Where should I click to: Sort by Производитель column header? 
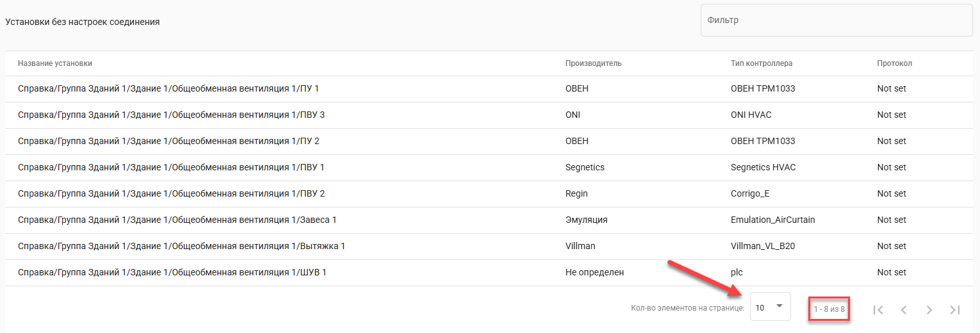pyautogui.click(x=593, y=63)
